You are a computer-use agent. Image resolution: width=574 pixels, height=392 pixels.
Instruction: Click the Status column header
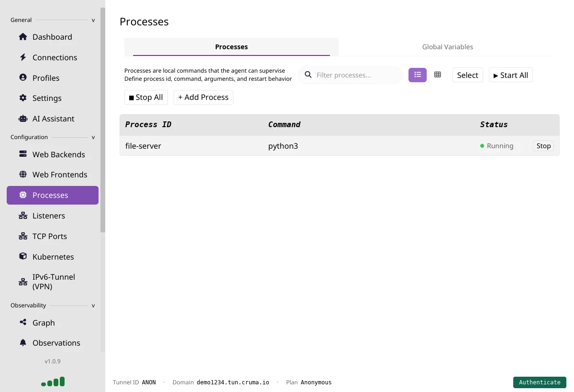494,124
